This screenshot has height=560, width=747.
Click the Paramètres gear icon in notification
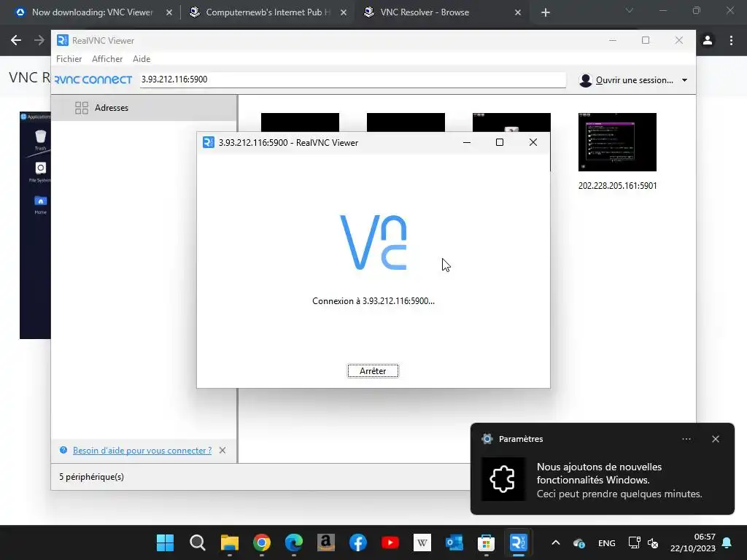487,439
